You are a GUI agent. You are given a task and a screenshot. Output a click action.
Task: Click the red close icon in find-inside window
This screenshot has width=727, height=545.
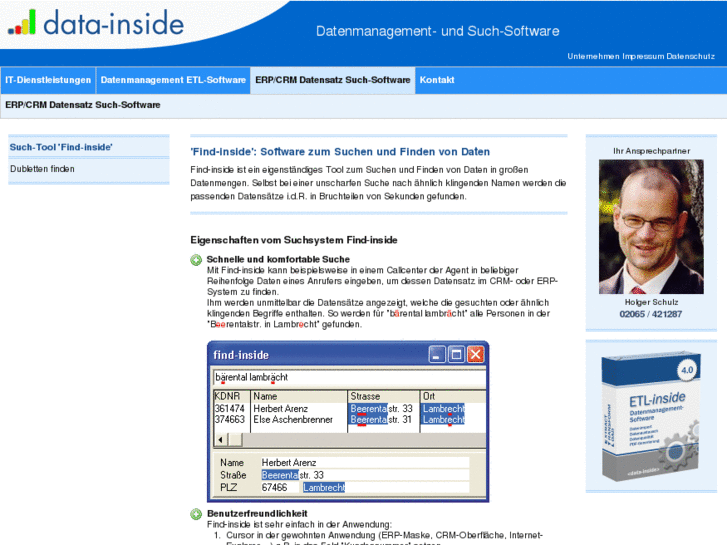(x=476, y=355)
